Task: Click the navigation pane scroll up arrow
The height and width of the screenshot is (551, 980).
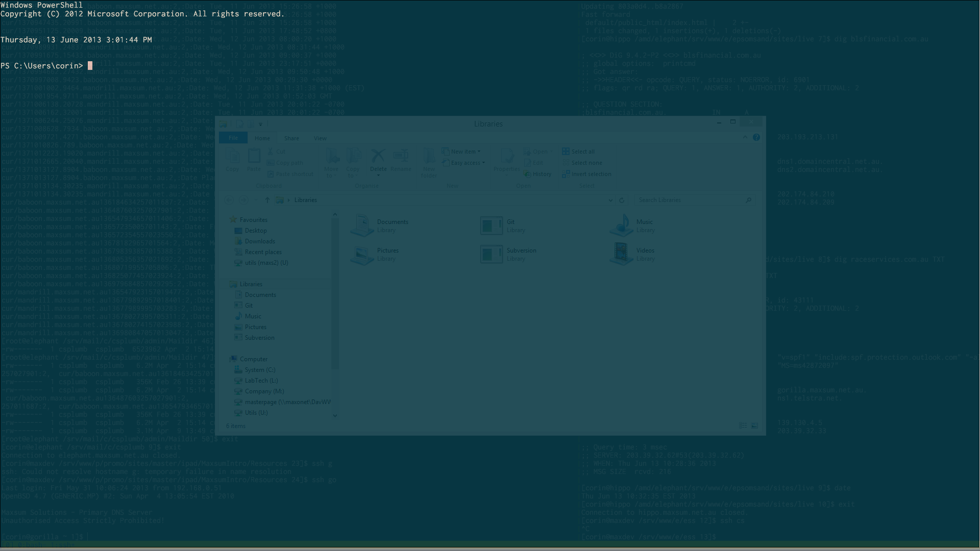Action: (335, 215)
